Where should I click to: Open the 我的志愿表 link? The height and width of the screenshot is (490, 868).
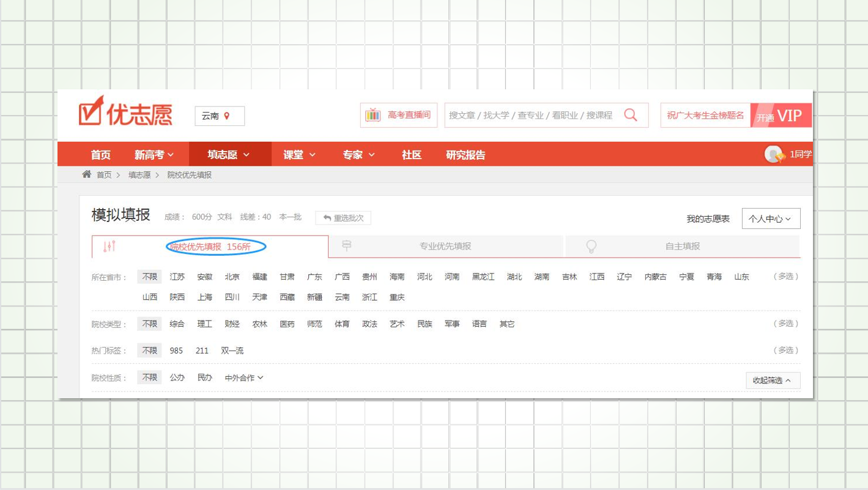pyautogui.click(x=708, y=218)
